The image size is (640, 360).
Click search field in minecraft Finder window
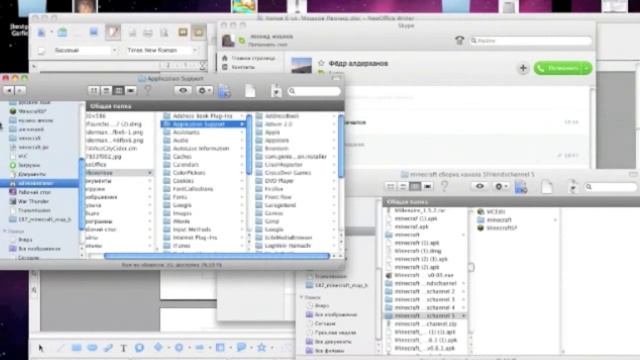click(611, 187)
